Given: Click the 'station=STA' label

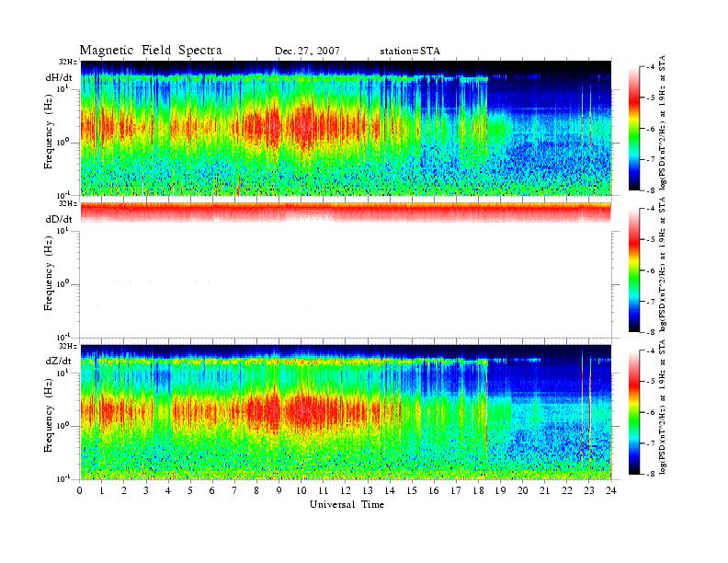Looking at the screenshot, I should tap(410, 52).
